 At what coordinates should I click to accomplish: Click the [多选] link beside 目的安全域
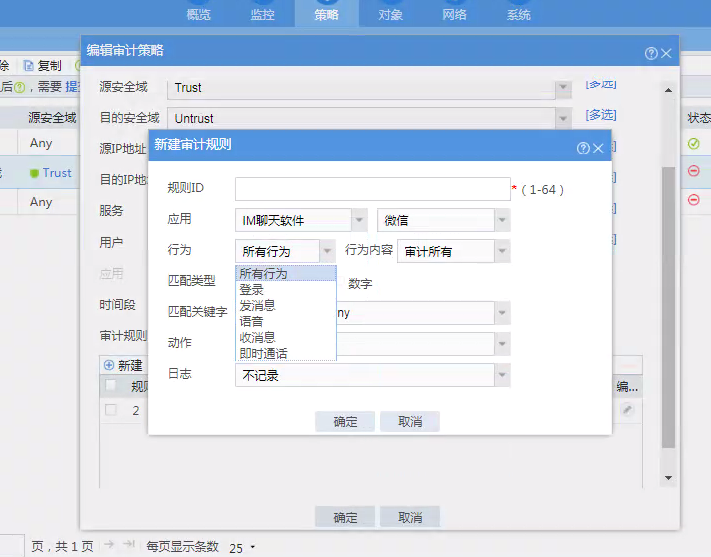[601, 115]
